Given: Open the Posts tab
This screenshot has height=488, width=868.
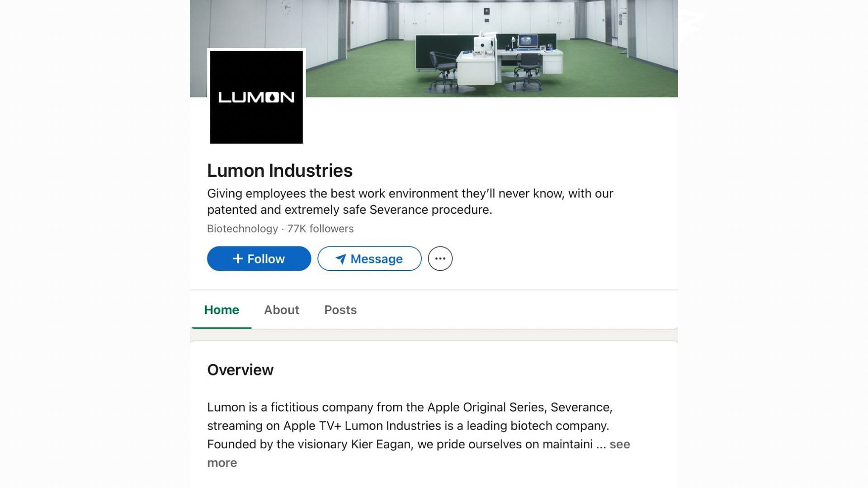Looking at the screenshot, I should coord(340,309).
